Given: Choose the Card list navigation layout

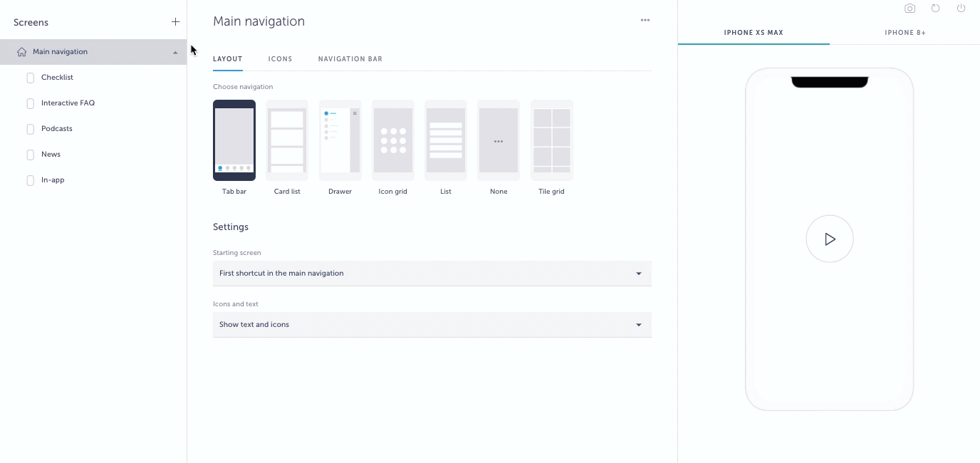Looking at the screenshot, I should [x=287, y=140].
